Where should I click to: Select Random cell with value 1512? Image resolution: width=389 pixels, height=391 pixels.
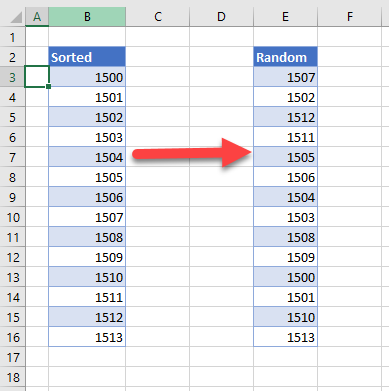pyautogui.click(x=285, y=117)
